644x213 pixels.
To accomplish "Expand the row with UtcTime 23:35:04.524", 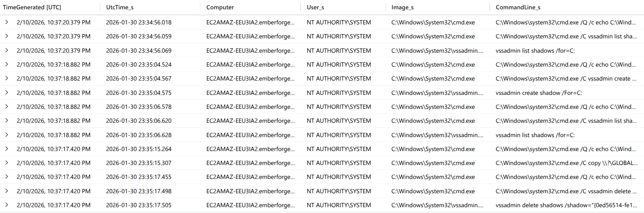I will click(x=7, y=64).
